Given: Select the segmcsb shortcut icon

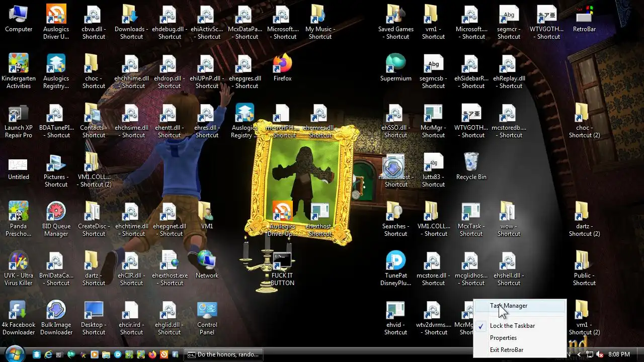Looking at the screenshot, I should tap(434, 72).
